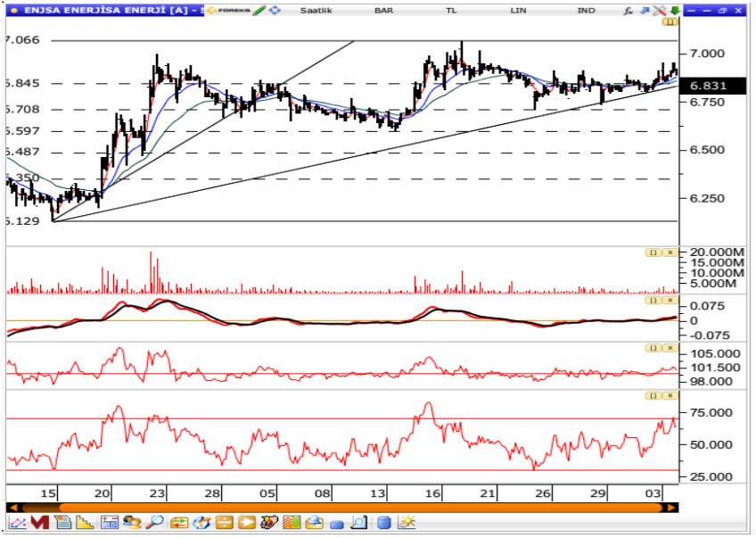Open the table grid icon in bottom toolbar
Image resolution: width=756 pixels, height=538 pixels.
click(109, 523)
